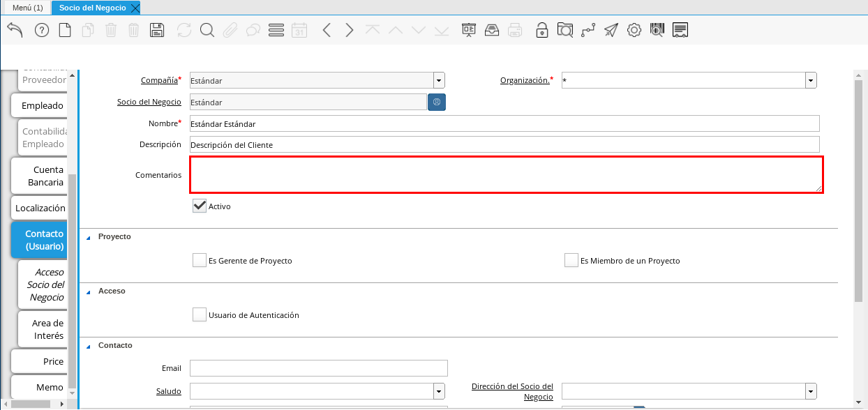Enable Es Miembro de un Proyecto
This screenshot has height=410, width=868.
(x=571, y=260)
